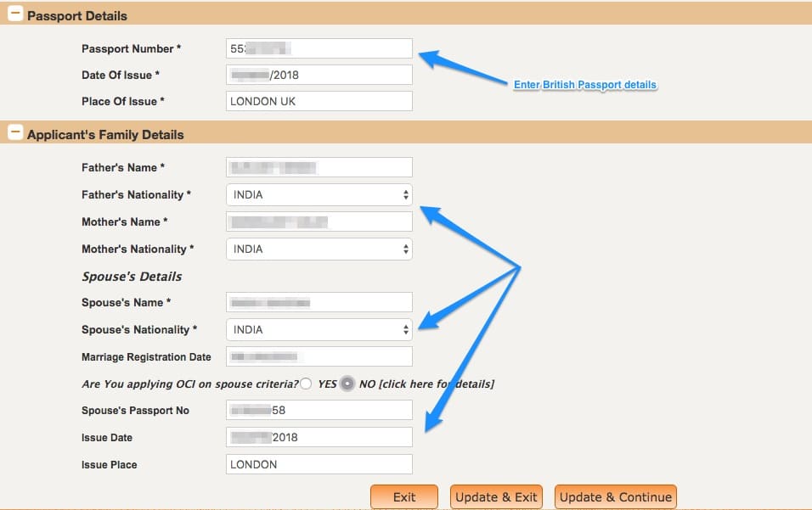Focus the Mother's Name field
812x510 pixels.
pos(319,221)
